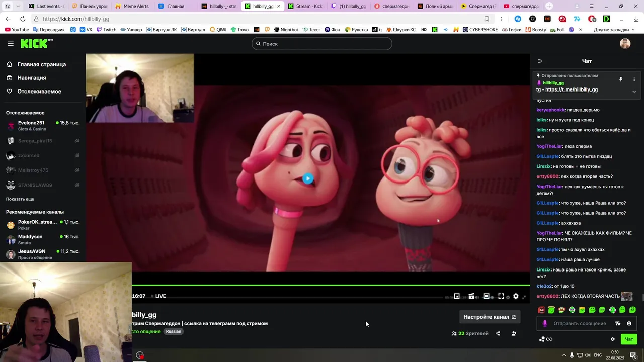
Task: Expand the pinned message chevron
Action: point(634,92)
